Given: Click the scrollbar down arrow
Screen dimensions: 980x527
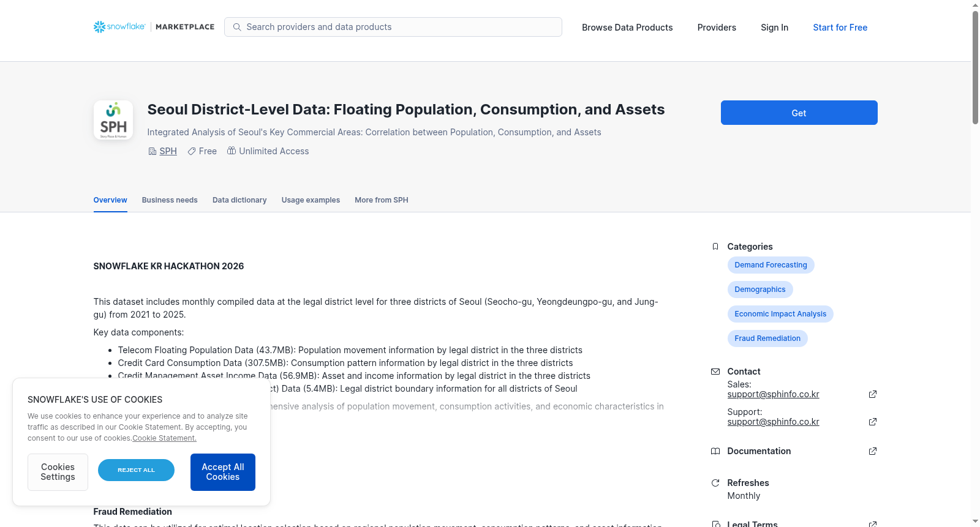Looking at the screenshot, I should click(975, 522).
